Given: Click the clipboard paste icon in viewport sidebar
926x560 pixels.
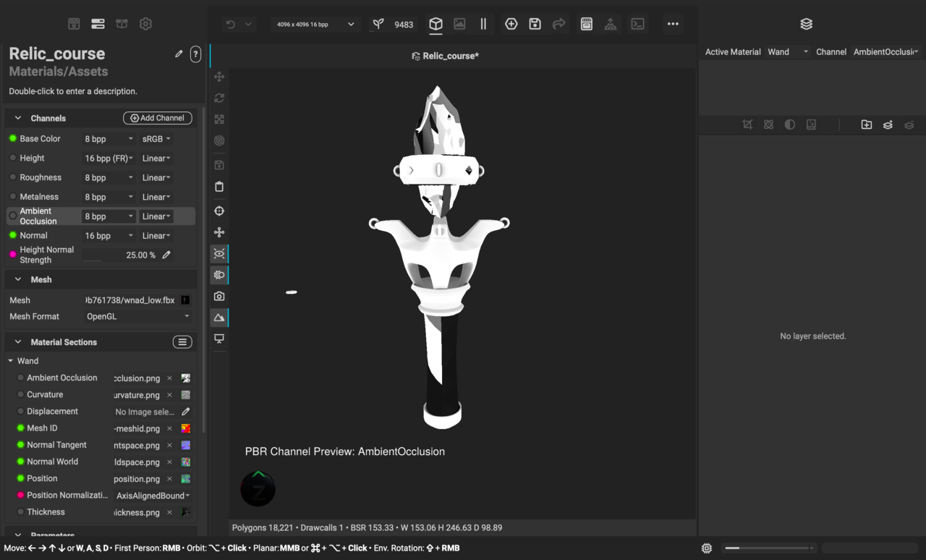Looking at the screenshot, I should pyautogui.click(x=219, y=187).
